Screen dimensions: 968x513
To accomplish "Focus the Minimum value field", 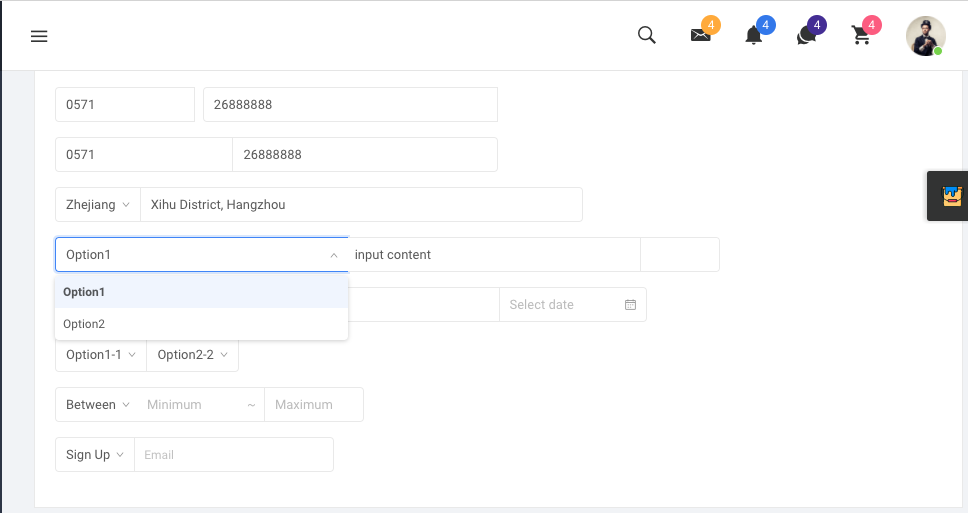I will pyautogui.click(x=193, y=404).
